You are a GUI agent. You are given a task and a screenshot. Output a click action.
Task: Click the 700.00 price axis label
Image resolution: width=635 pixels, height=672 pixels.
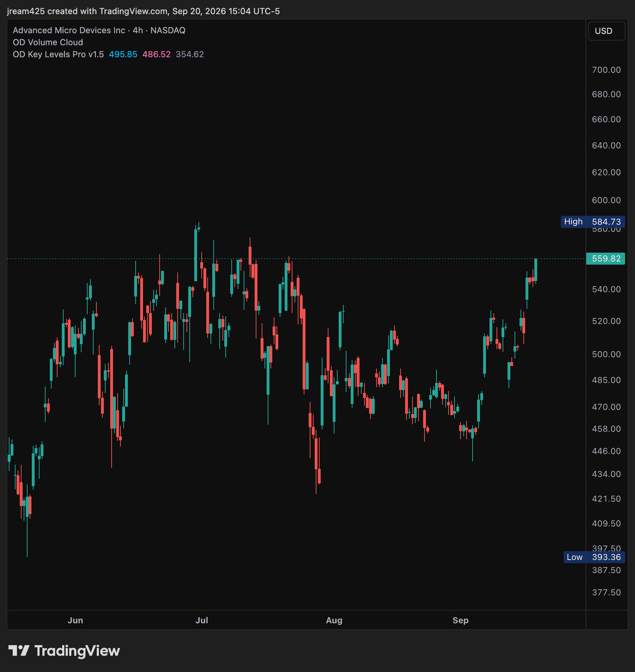pyautogui.click(x=606, y=70)
